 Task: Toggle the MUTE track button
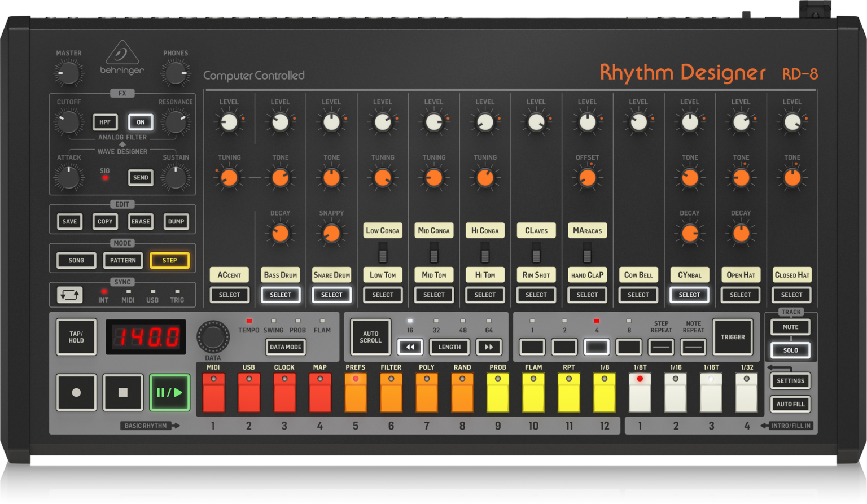790,327
